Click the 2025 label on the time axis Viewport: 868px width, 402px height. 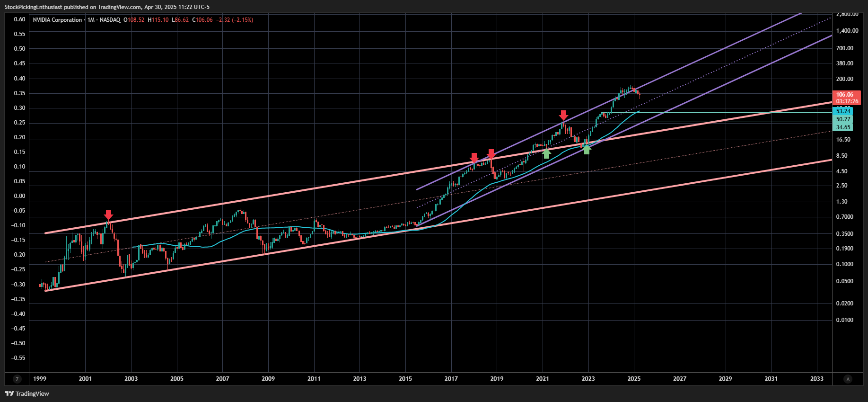pos(634,379)
